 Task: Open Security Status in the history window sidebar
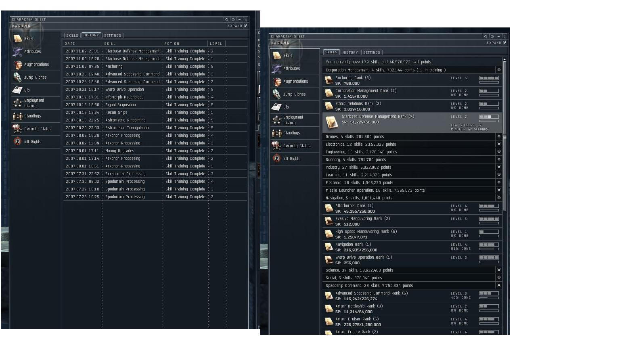[36, 129]
